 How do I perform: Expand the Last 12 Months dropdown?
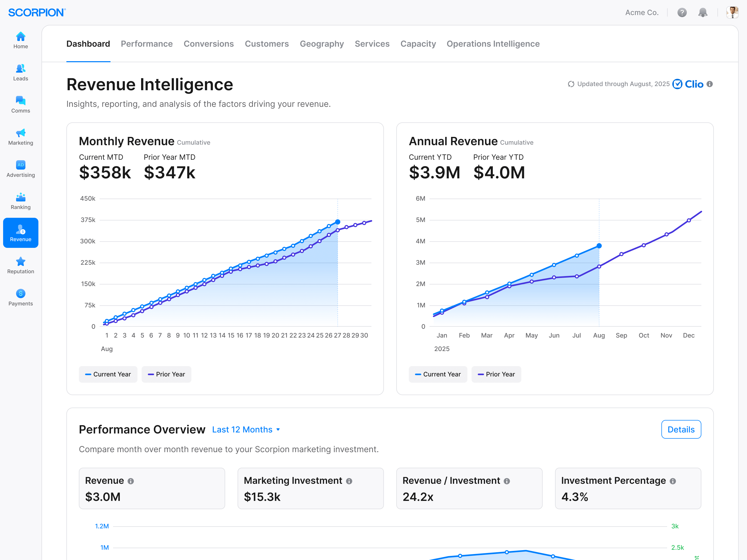pos(246,430)
